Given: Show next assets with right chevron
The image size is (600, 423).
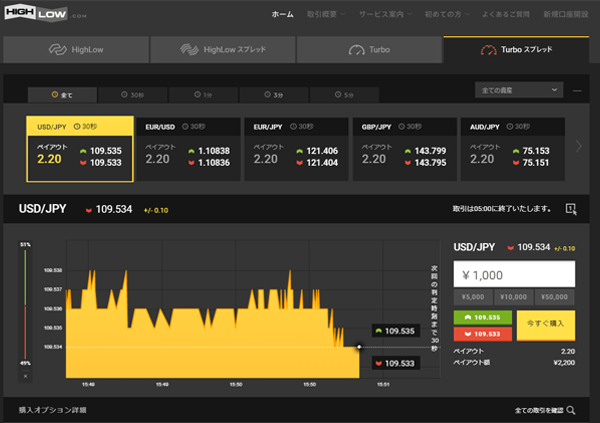Looking at the screenshot, I should coord(579,146).
